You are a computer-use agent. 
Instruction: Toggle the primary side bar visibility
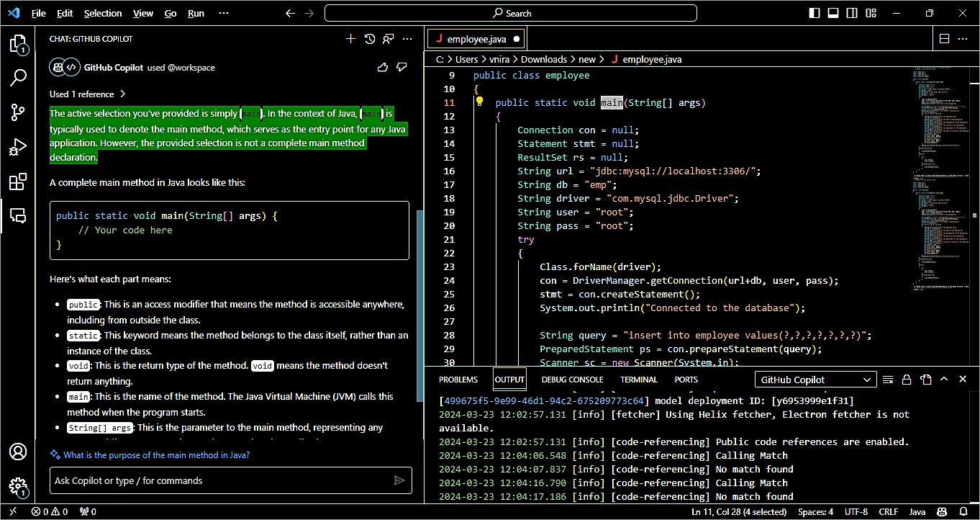click(815, 13)
